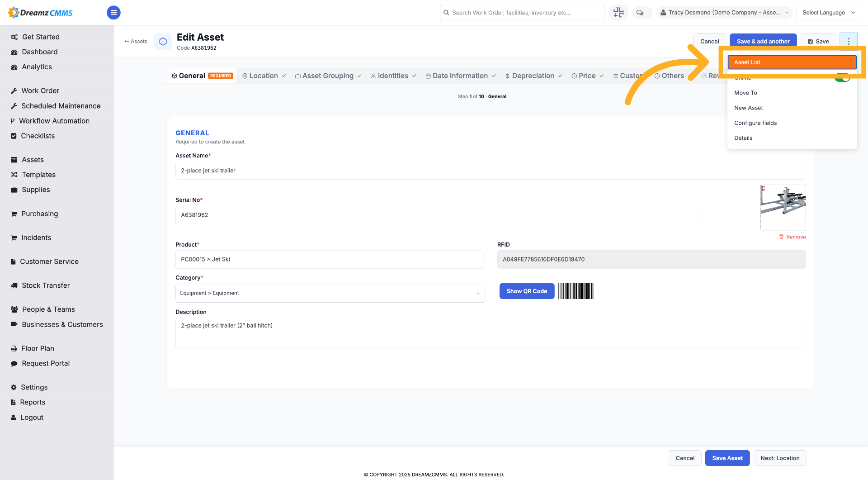Toggle the Online switch in the dropdown menu

tap(842, 78)
